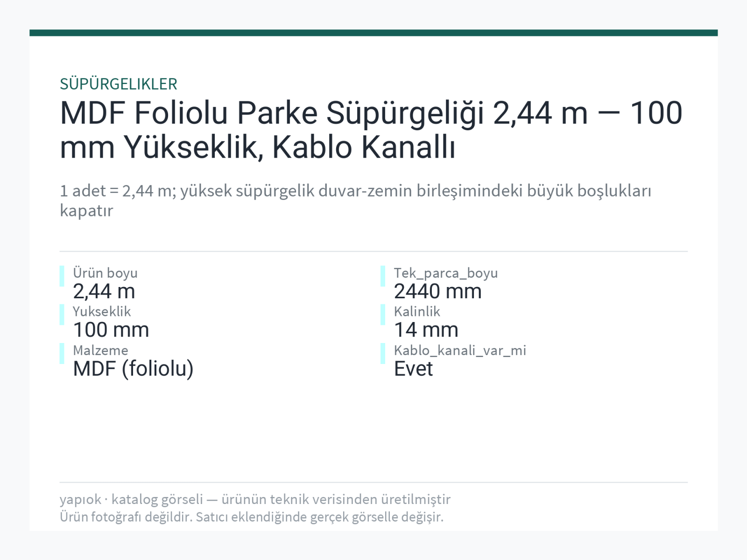Select the product title MDF Foliolu Parke Süpürgeliği

(371, 130)
